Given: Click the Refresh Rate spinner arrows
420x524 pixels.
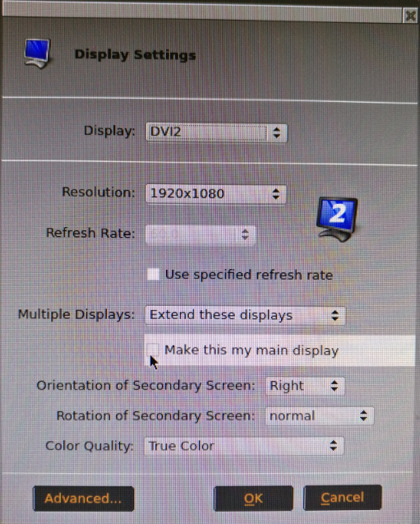Looking at the screenshot, I should click(x=245, y=234).
